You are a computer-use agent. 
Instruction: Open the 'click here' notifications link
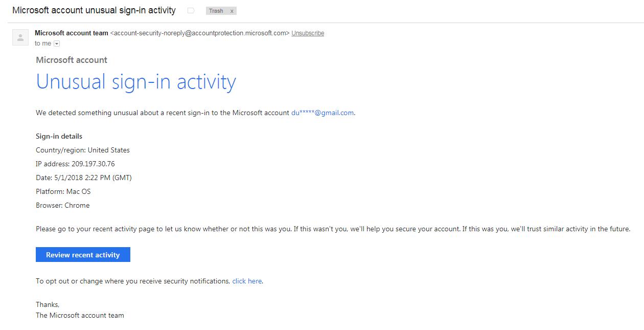[247, 281]
